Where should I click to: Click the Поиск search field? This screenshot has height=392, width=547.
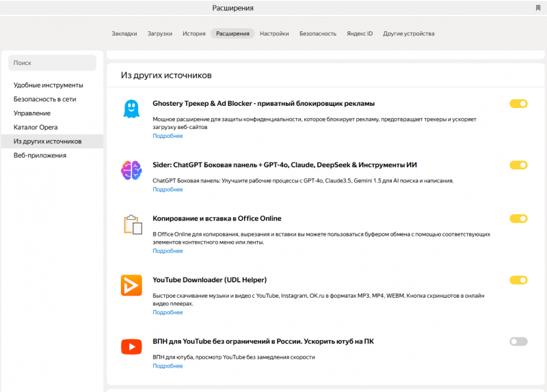point(53,63)
